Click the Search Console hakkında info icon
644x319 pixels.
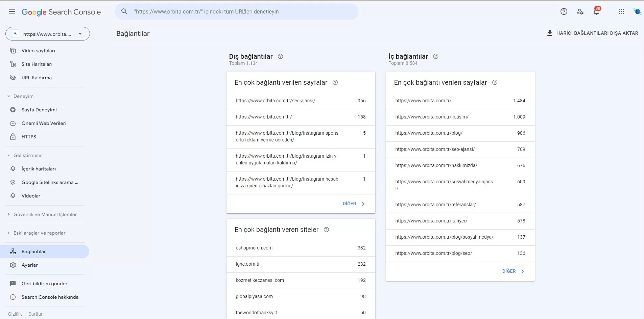pos(13,297)
